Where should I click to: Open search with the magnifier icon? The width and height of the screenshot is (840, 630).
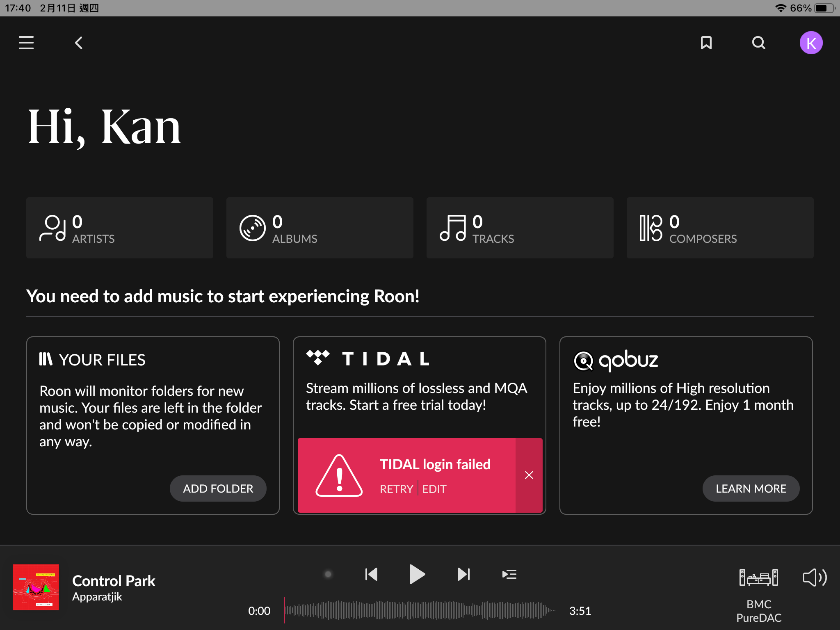tap(758, 43)
